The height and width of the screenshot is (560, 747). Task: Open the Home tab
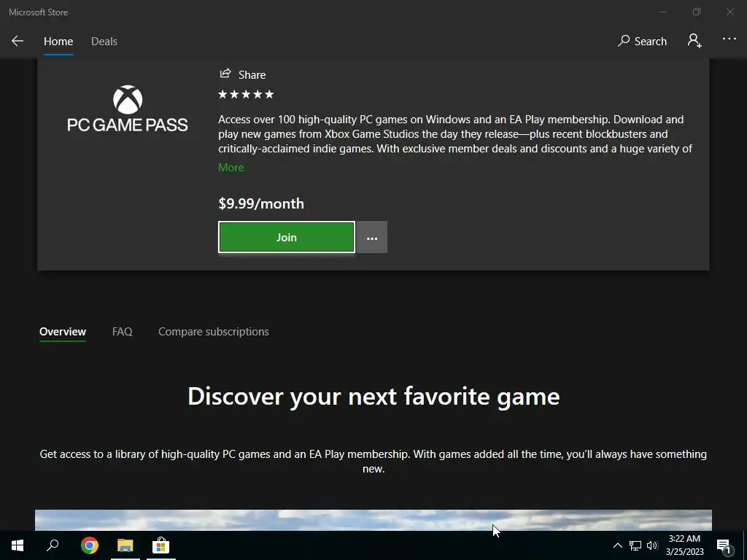58,42
